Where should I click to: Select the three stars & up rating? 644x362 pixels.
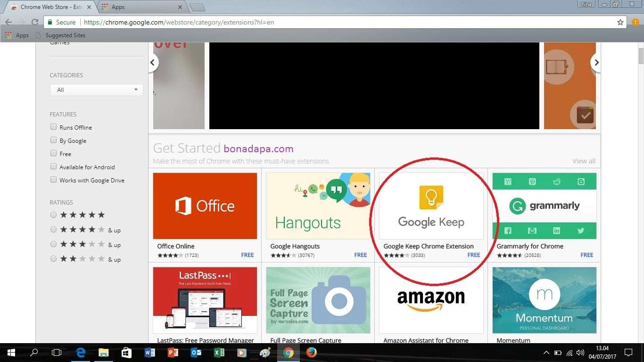tap(53, 244)
